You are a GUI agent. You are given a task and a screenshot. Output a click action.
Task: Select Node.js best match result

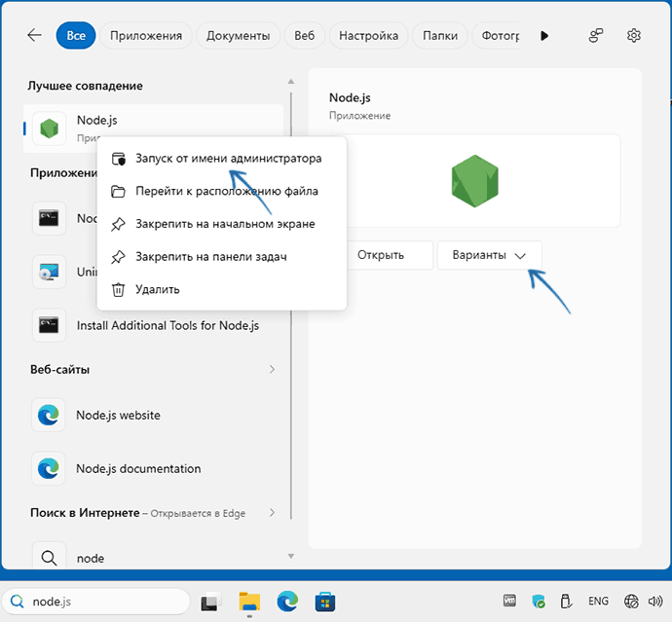click(154, 128)
